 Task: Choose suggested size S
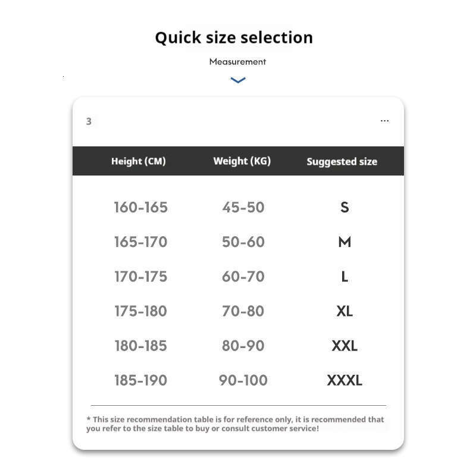[x=345, y=208]
